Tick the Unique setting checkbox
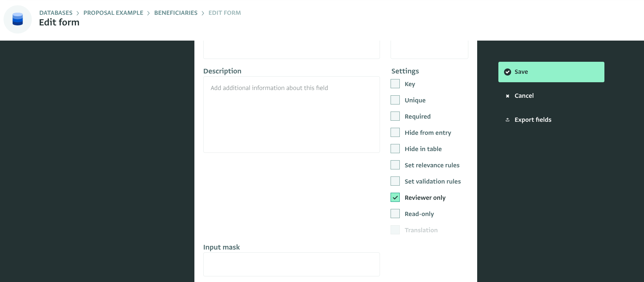This screenshot has height=282, width=644. click(x=395, y=100)
